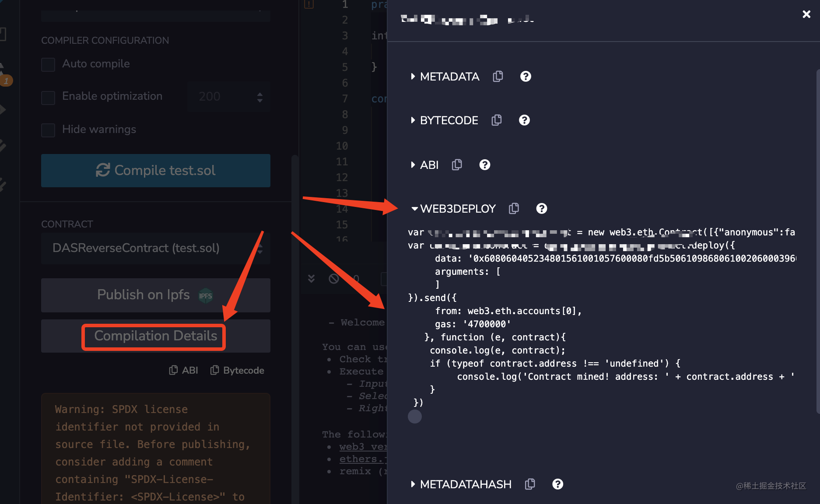Open the contract selection dropdown
This screenshot has width=820, height=504.
point(155,248)
